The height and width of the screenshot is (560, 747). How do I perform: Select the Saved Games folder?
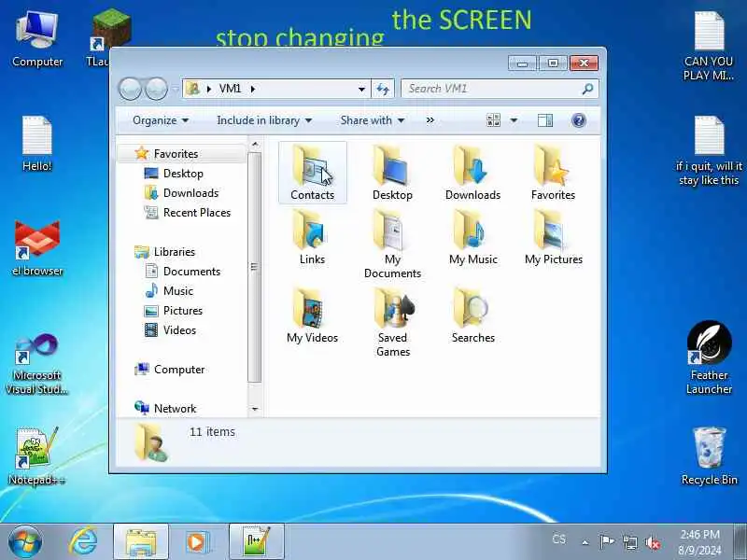click(392, 322)
